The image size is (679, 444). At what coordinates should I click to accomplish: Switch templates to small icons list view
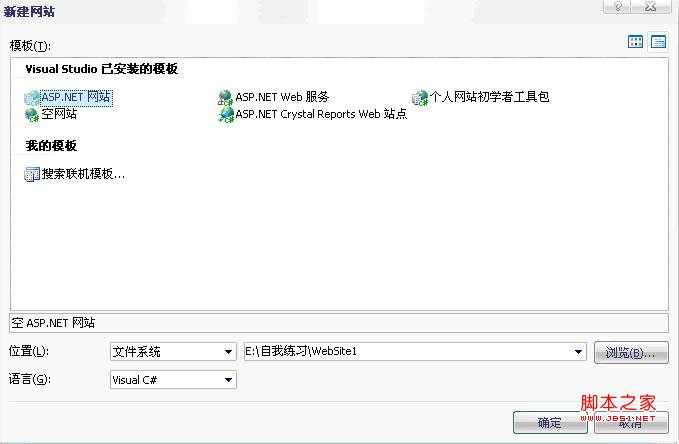click(x=658, y=42)
